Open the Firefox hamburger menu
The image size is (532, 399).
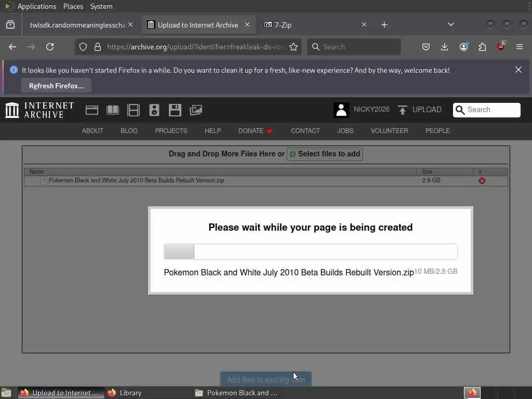[x=520, y=47]
